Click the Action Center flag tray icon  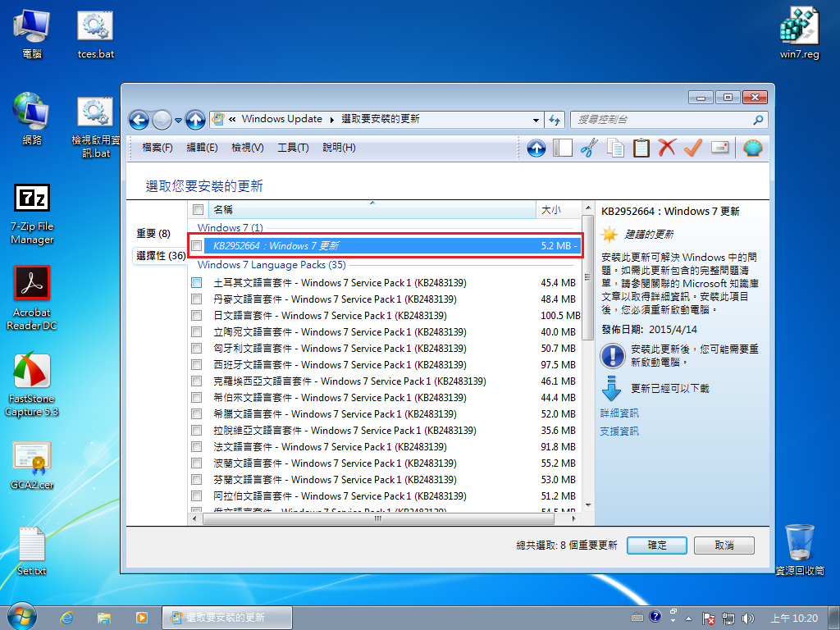click(708, 619)
